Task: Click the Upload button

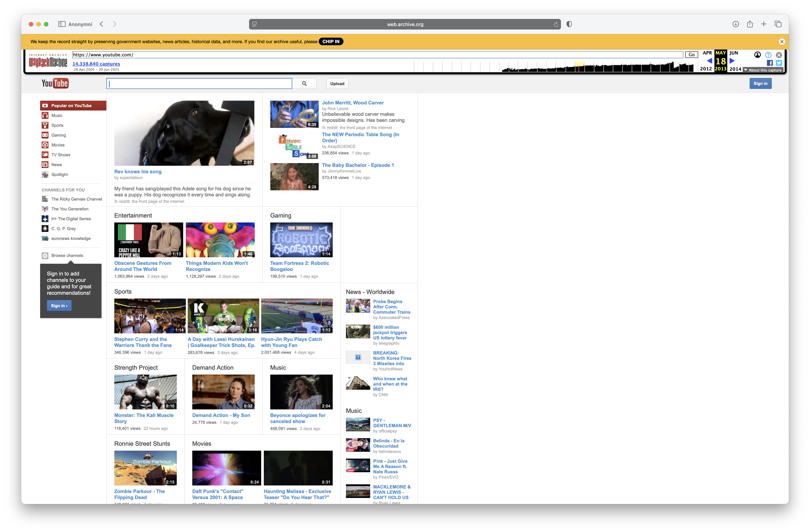Action: click(x=337, y=83)
